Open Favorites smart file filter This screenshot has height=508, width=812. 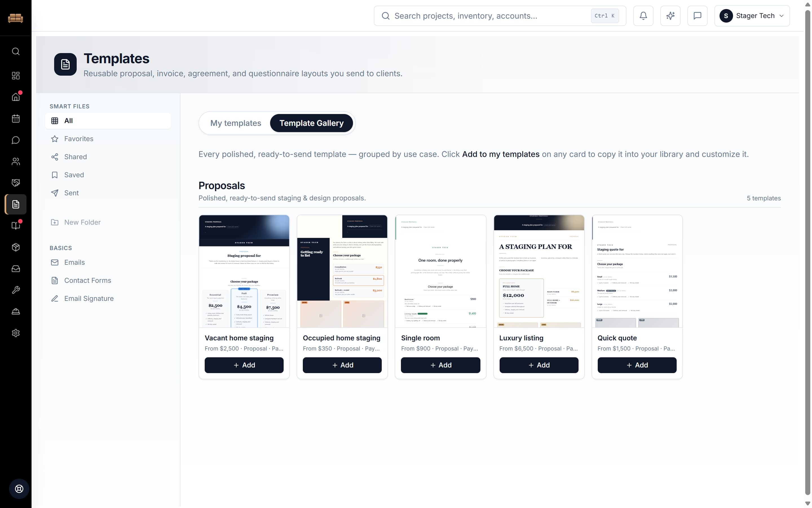coord(108,139)
